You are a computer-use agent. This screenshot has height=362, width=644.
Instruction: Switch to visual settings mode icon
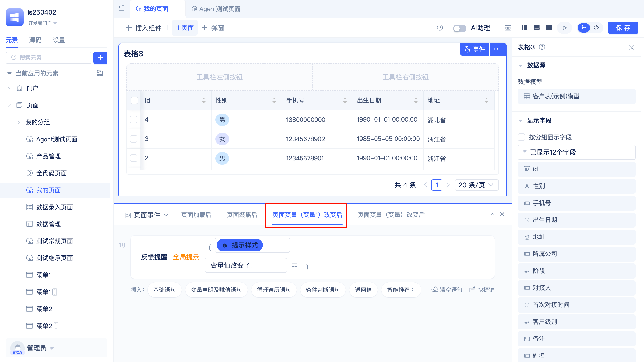click(x=584, y=28)
